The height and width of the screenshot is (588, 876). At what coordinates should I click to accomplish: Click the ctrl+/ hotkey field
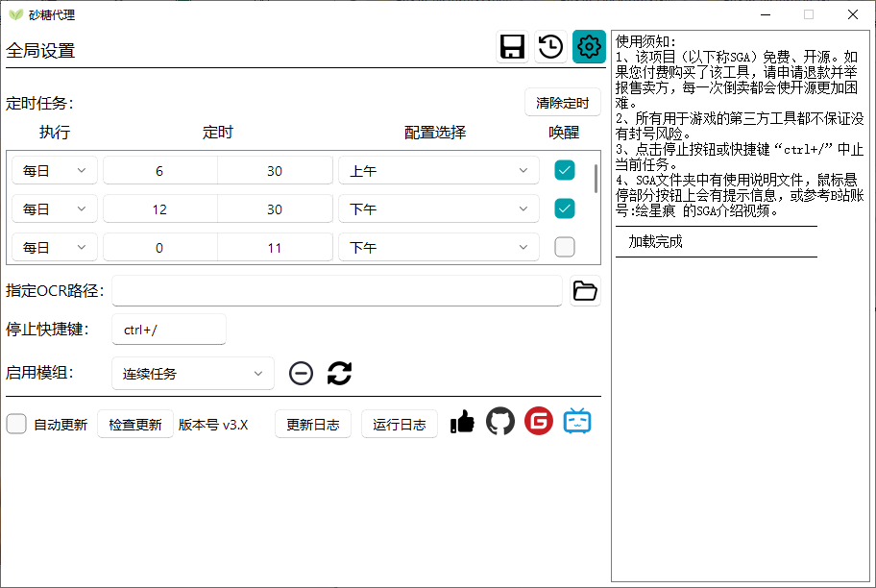[x=169, y=330]
